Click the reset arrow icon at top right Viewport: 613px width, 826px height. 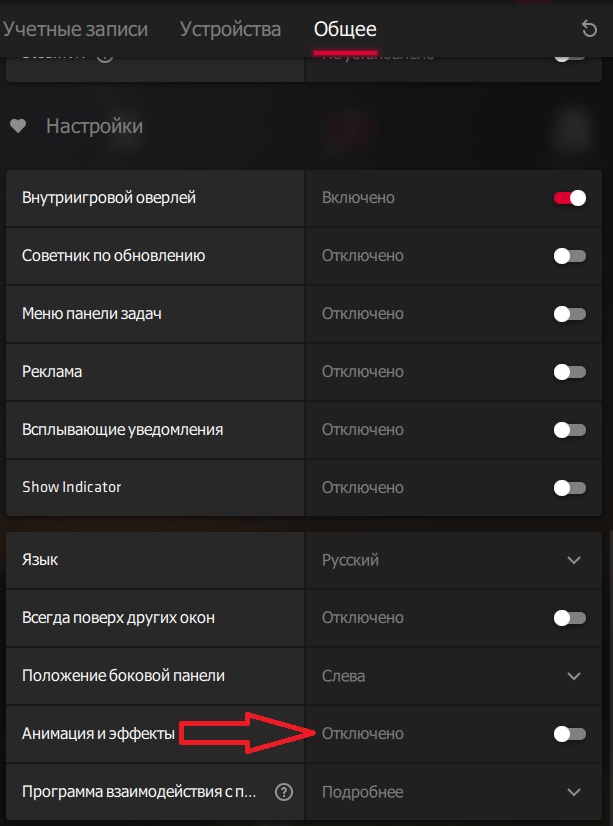coord(590,29)
